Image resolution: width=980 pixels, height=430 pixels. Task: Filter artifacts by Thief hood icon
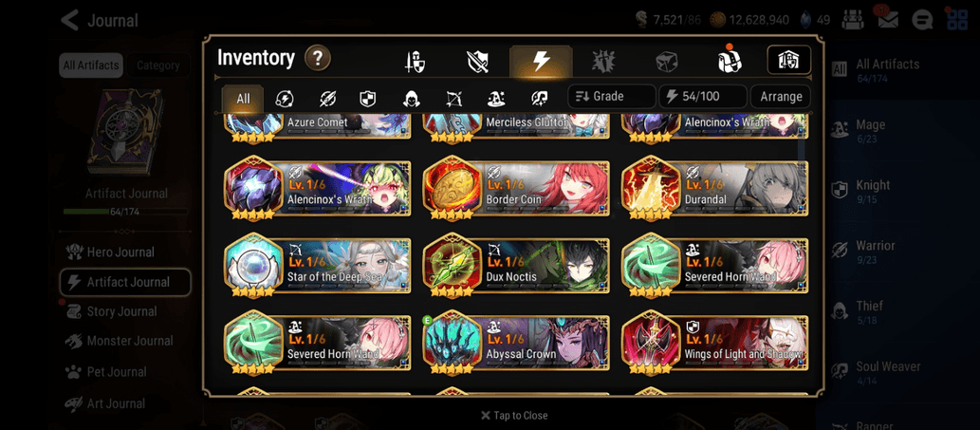(x=411, y=98)
